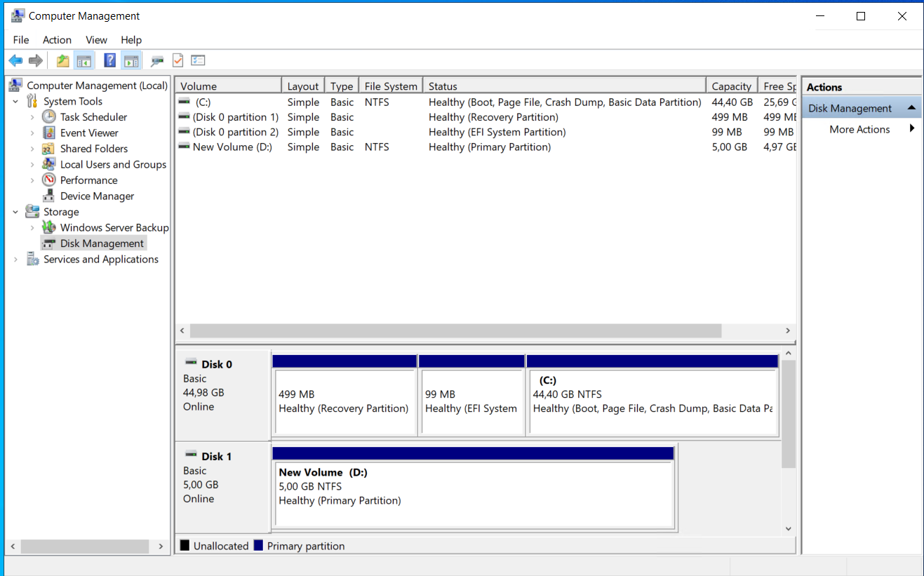The width and height of the screenshot is (924, 576).
Task: Select the New Volume (D:) partition block
Action: coord(474,487)
